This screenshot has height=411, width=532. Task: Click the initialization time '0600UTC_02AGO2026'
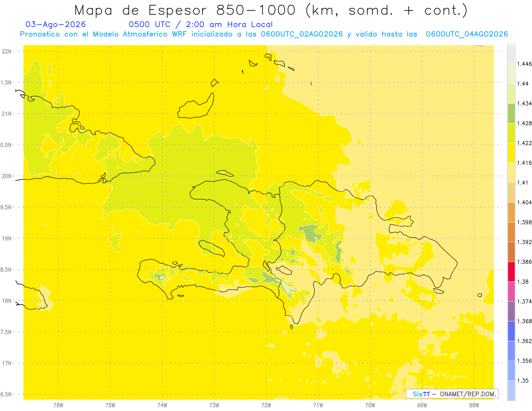pos(302,34)
